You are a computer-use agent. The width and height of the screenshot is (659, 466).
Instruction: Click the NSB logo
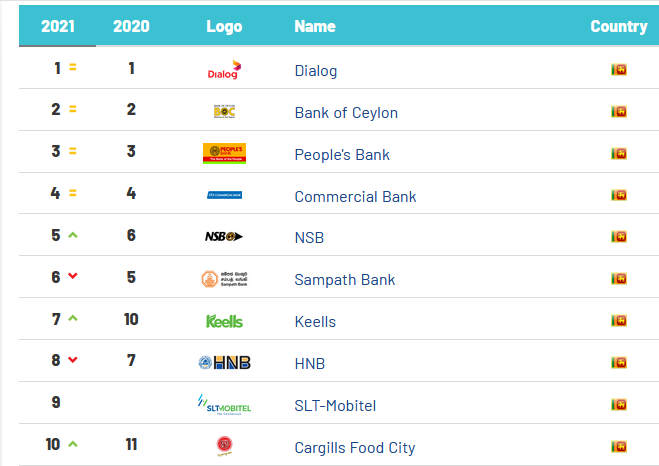(224, 237)
